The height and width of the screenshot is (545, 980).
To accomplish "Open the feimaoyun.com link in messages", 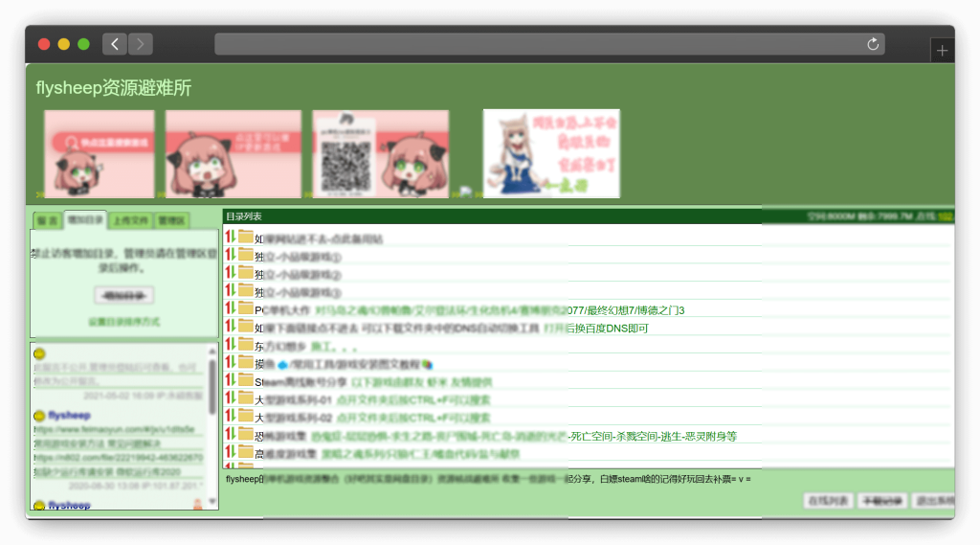I will (x=114, y=429).
